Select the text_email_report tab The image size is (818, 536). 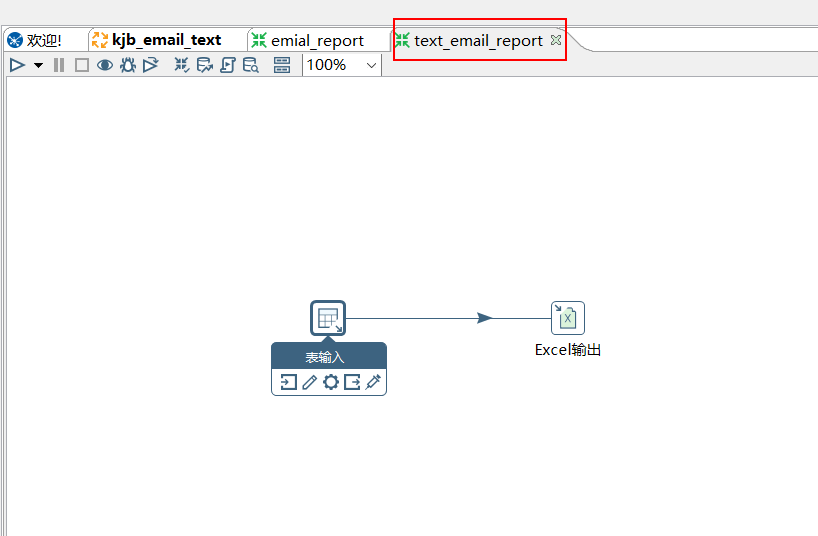[x=478, y=40]
